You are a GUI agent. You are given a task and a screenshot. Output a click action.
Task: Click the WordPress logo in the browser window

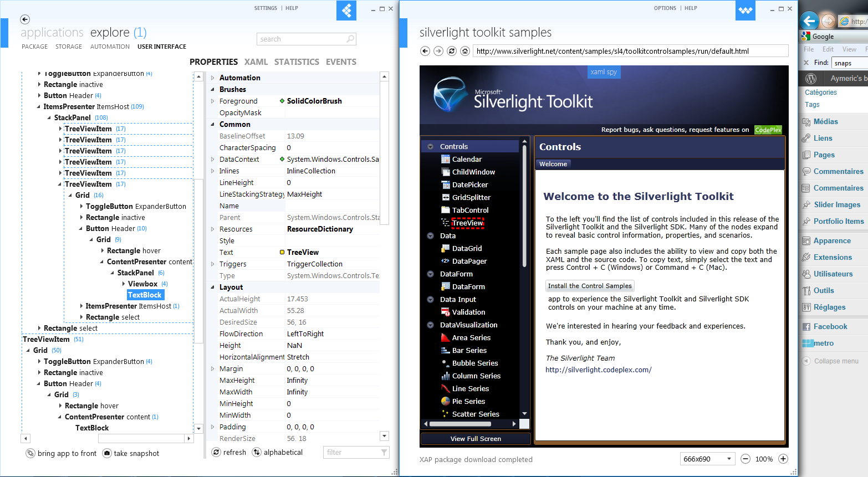[x=811, y=79]
